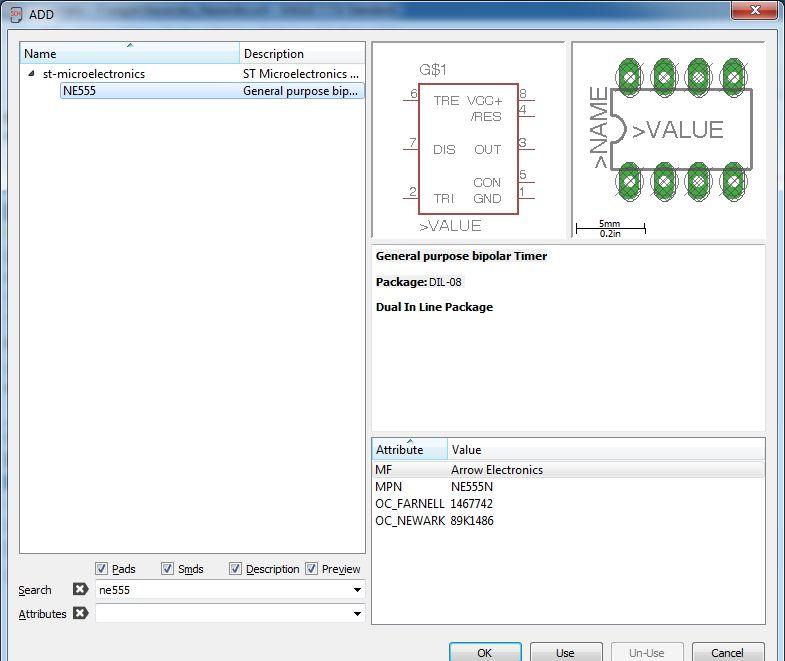The image size is (785, 661).
Task: Open the Attributes dropdown arrow
Action: [x=357, y=613]
